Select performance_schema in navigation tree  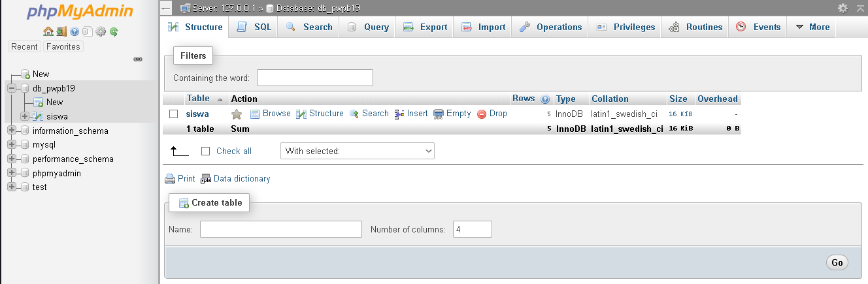coord(73,159)
